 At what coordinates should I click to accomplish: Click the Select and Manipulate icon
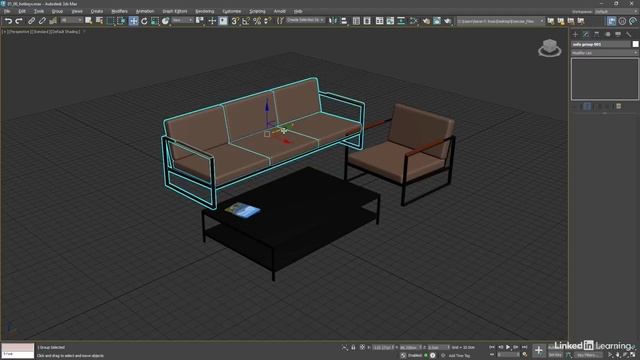pyautogui.click(x=212, y=21)
